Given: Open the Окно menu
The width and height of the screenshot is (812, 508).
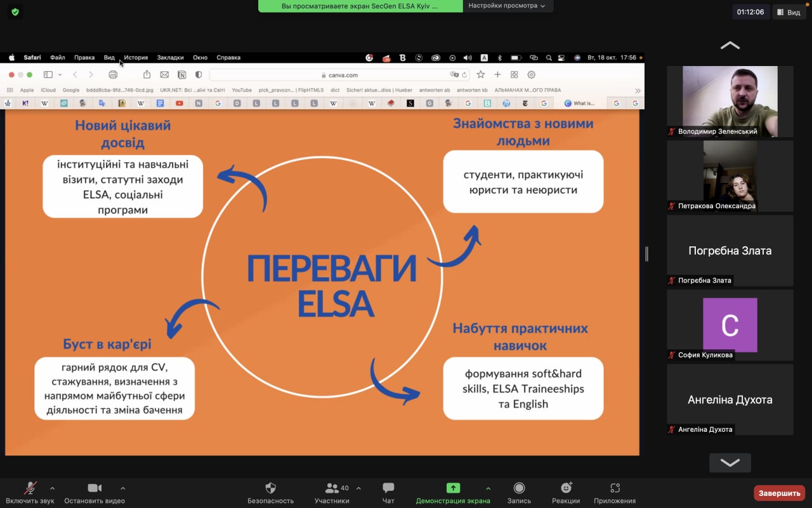Looking at the screenshot, I should [x=200, y=57].
